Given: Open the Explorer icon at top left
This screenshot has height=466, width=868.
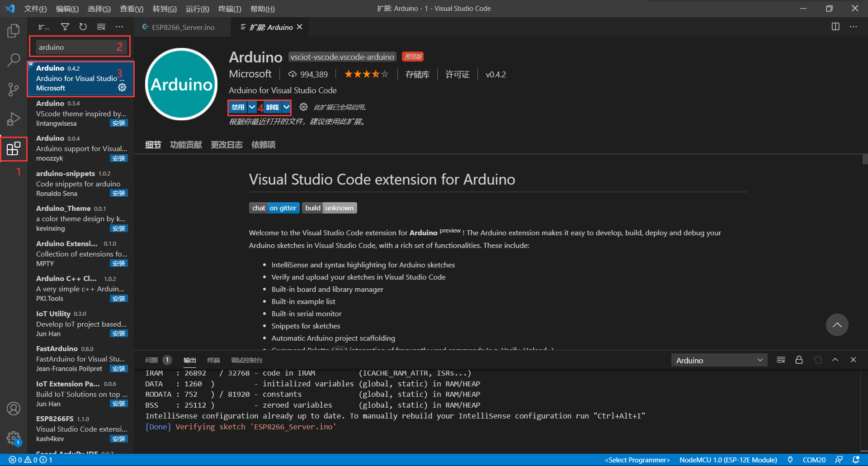Looking at the screenshot, I should coord(14,30).
